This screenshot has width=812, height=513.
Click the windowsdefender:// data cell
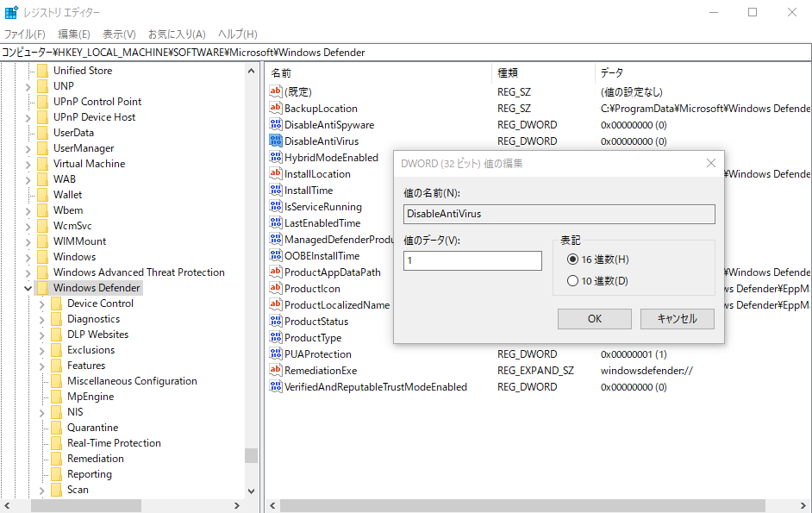[x=646, y=371]
